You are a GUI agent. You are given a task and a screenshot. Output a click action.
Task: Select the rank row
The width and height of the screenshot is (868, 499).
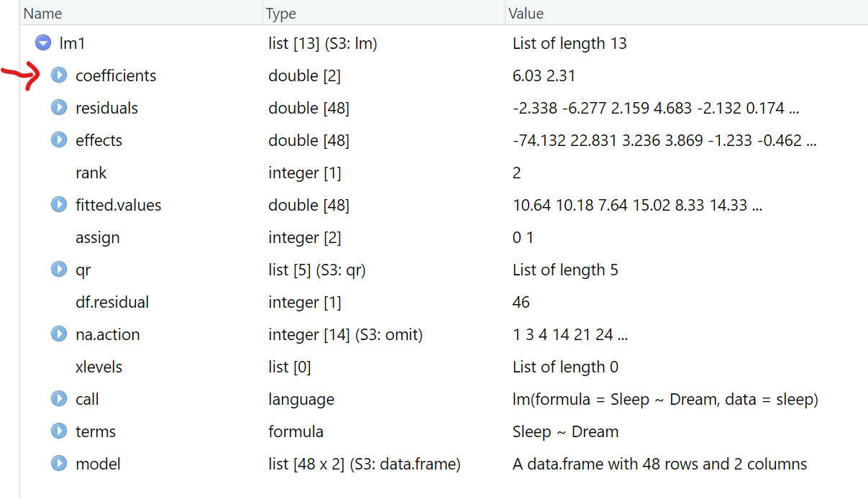[x=91, y=173]
